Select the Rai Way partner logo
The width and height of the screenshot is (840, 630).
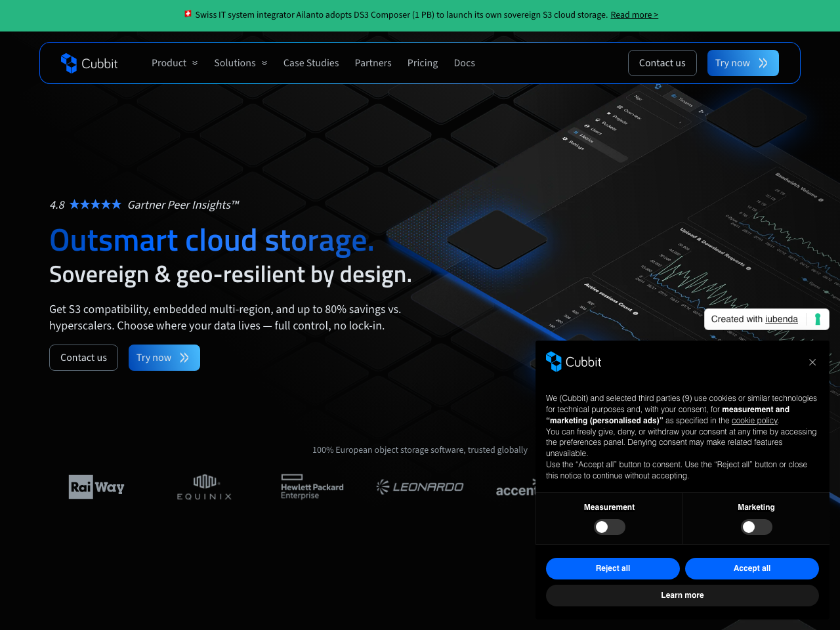pos(96,487)
